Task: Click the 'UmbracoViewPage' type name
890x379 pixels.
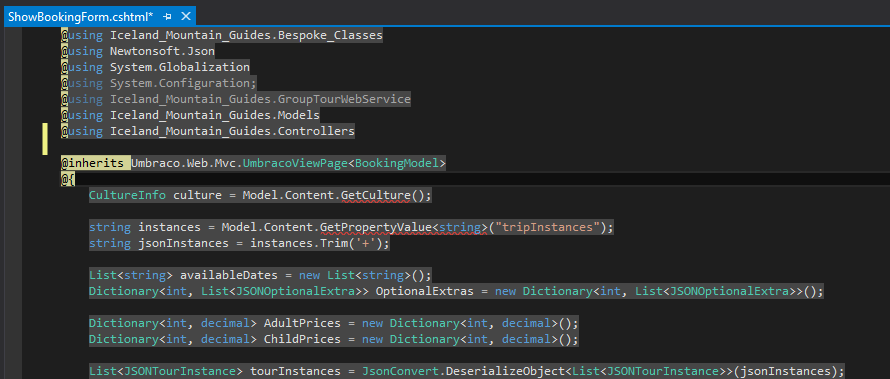Action: click(x=295, y=163)
